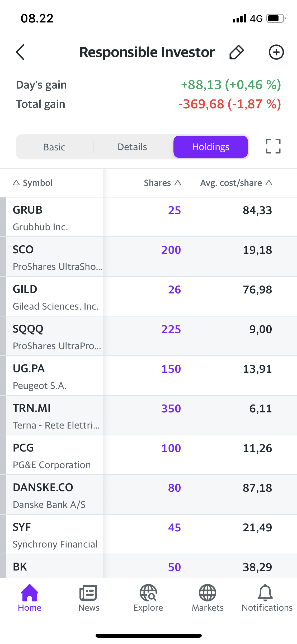
Task: Tap the 87,18 cost for DANSKE.CO
Action: pyautogui.click(x=257, y=488)
